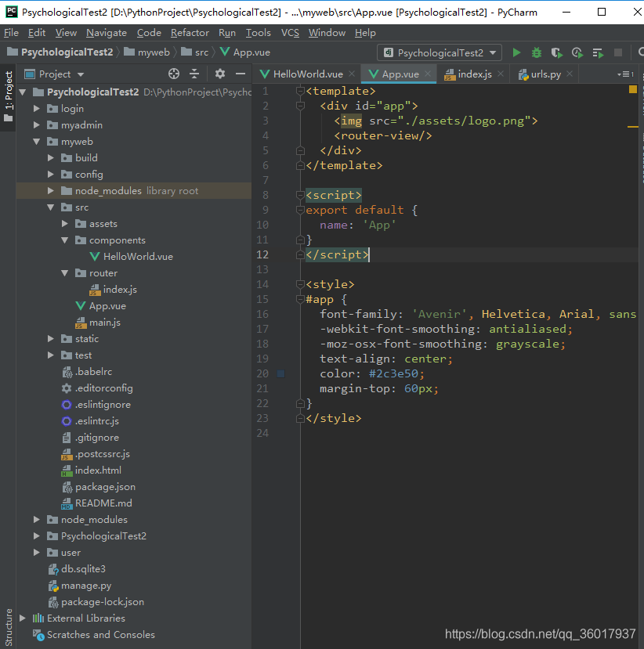The width and height of the screenshot is (644, 649).
Task: Select db.sqlite3 in the project tree
Action: [x=77, y=569]
